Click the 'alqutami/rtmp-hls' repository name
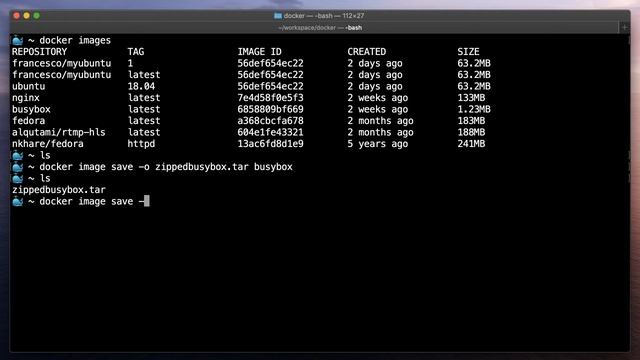This screenshot has width=640, height=360. pos(59,132)
